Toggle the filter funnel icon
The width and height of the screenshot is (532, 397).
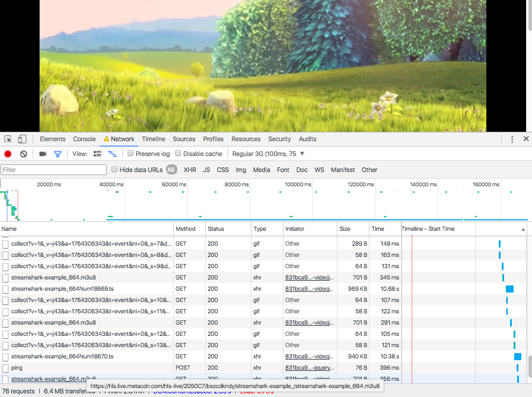click(58, 154)
